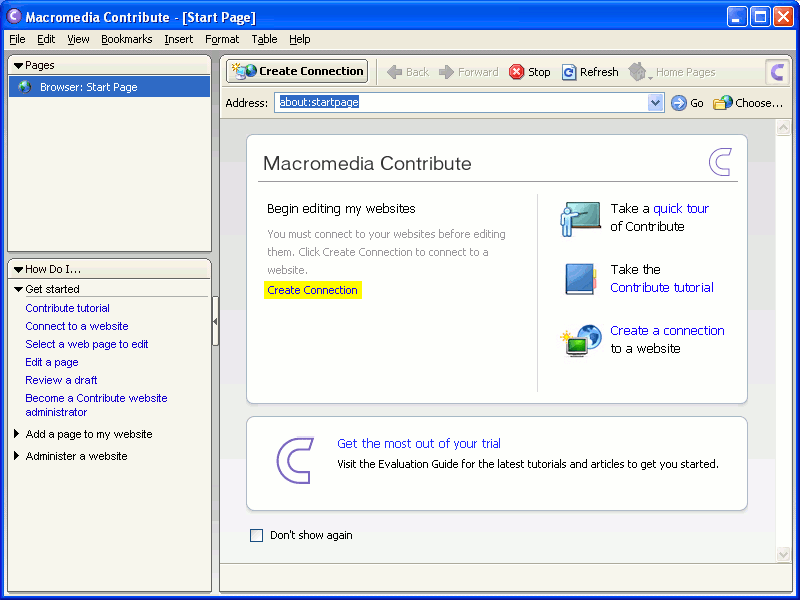Open the Format menu
The width and height of the screenshot is (800, 600).
click(x=222, y=39)
